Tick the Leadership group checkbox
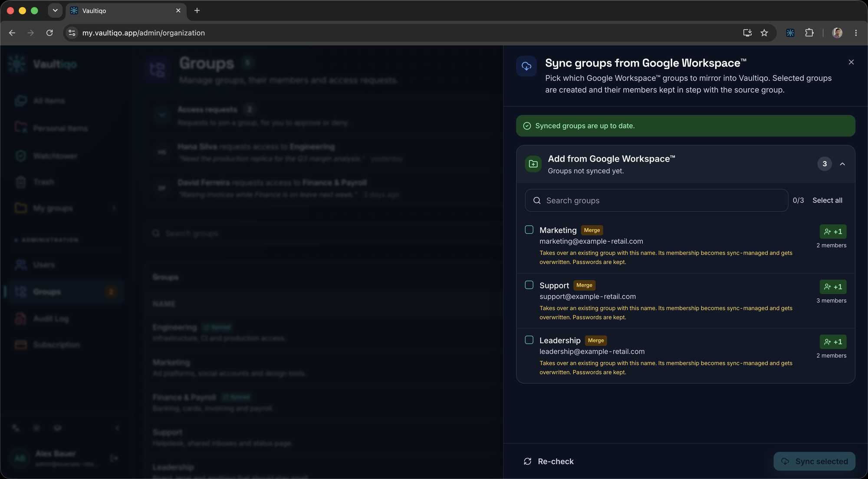The image size is (868, 479). (529, 340)
